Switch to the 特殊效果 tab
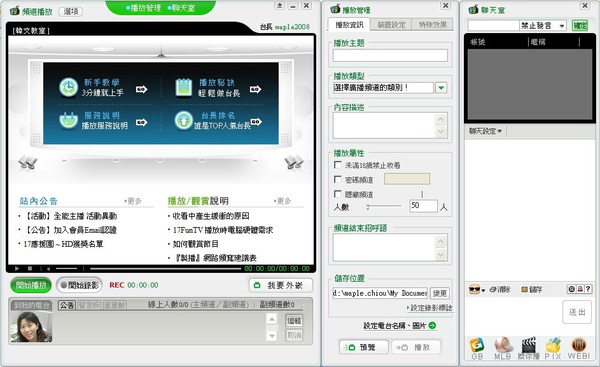 coord(432,25)
